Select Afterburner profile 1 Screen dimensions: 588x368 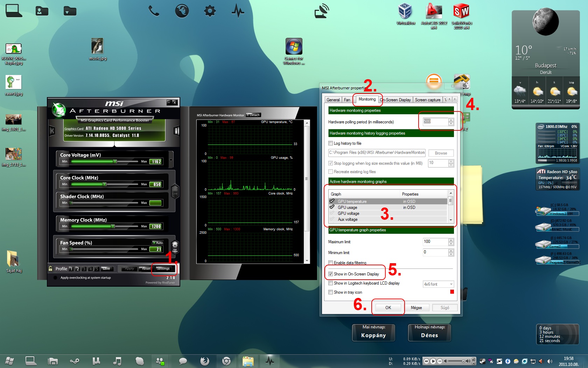click(71, 269)
